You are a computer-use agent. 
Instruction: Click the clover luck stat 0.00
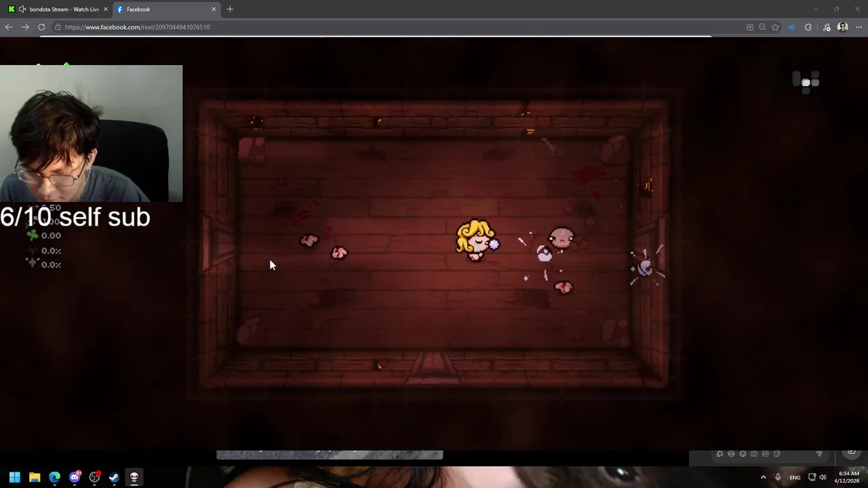[43, 235]
